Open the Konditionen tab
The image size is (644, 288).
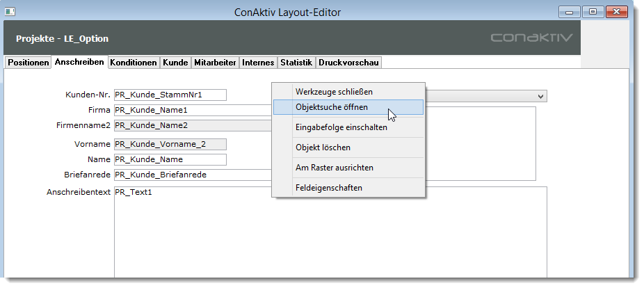coord(134,63)
